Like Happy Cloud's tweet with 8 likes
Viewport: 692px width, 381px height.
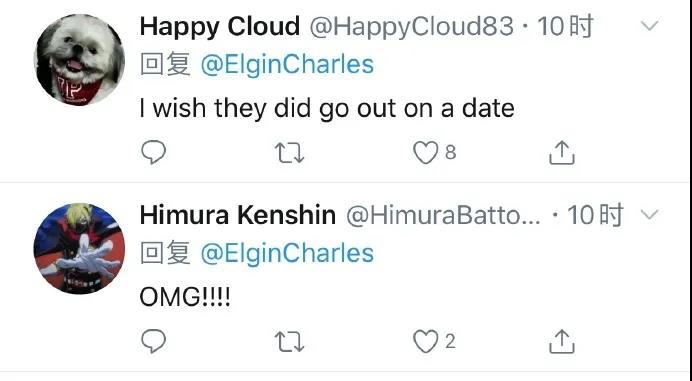[425, 153]
